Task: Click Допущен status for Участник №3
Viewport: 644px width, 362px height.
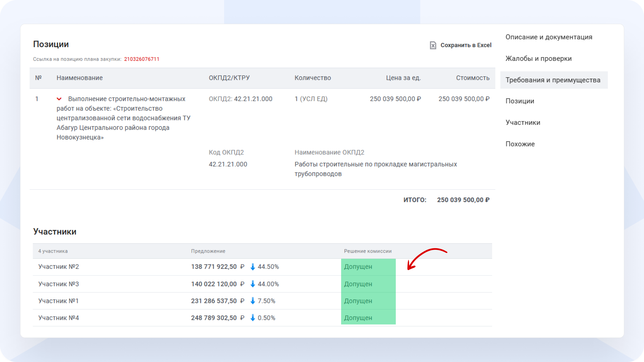Action: tap(358, 284)
